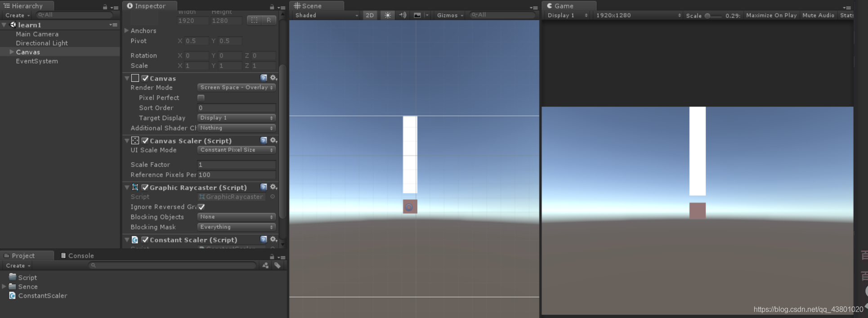Lock the Inspector panel

pos(272,7)
